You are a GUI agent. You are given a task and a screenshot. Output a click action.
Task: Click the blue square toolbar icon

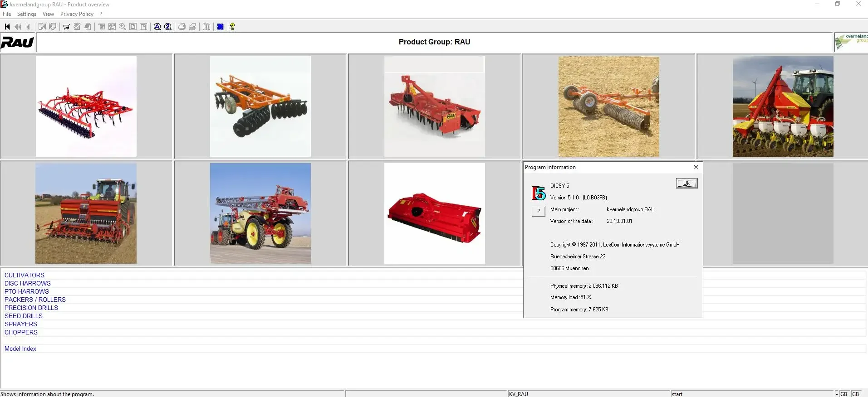(221, 27)
